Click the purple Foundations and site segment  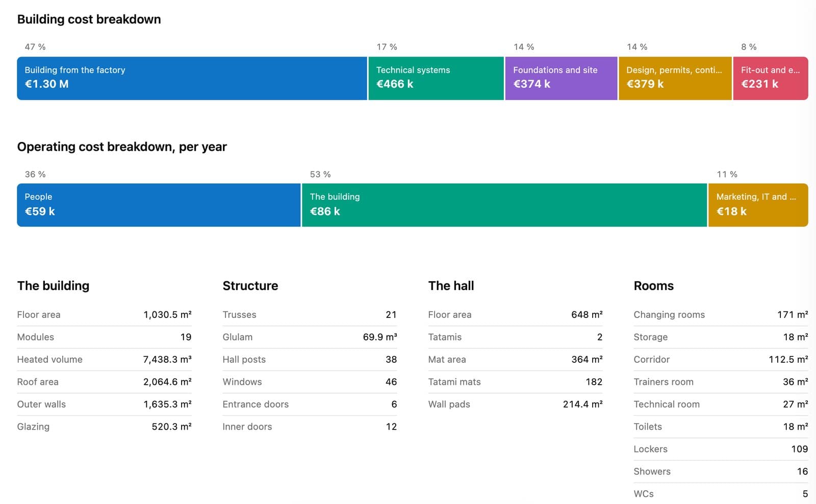click(561, 78)
